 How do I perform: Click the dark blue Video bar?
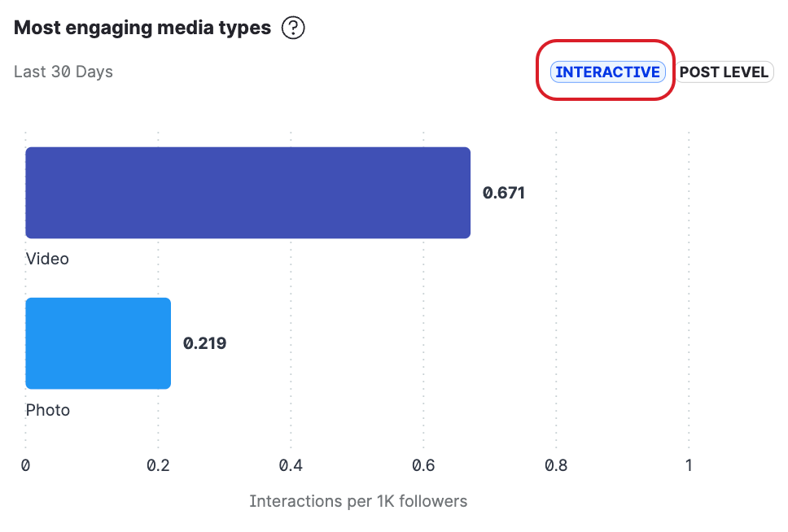(x=247, y=193)
